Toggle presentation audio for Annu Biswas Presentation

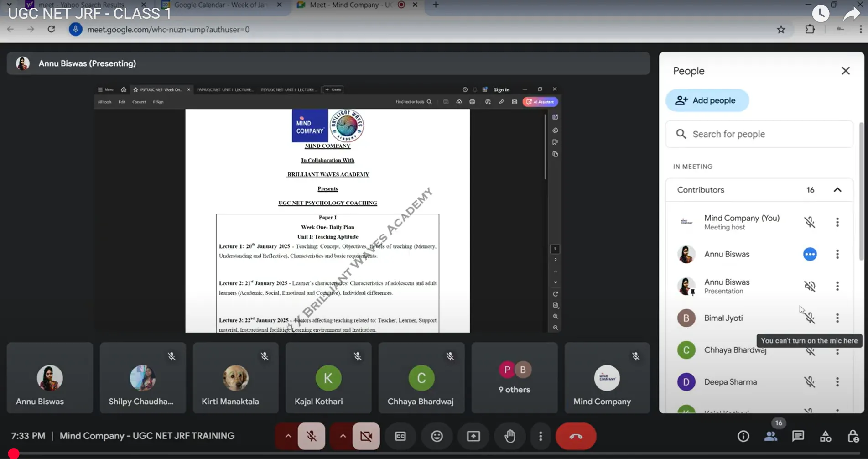tap(810, 286)
